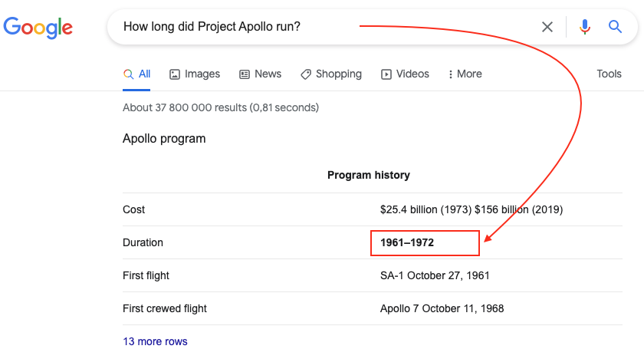The width and height of the screenshot is (644, 349).
Task: Click the blue magnifier search icon
Action: (615, 28)
